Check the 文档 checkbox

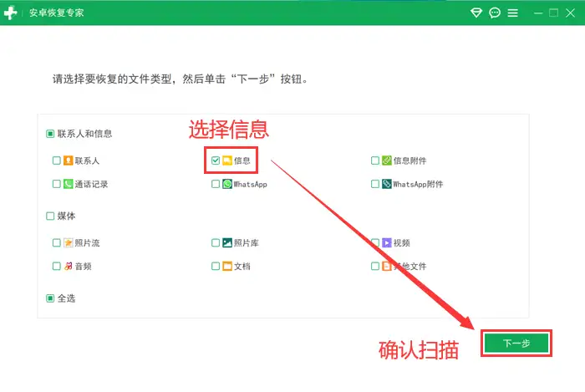tap(216, 266)
